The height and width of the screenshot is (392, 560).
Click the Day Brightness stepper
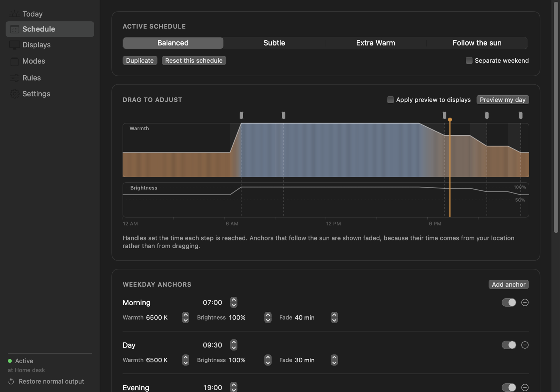pos(268,360)
